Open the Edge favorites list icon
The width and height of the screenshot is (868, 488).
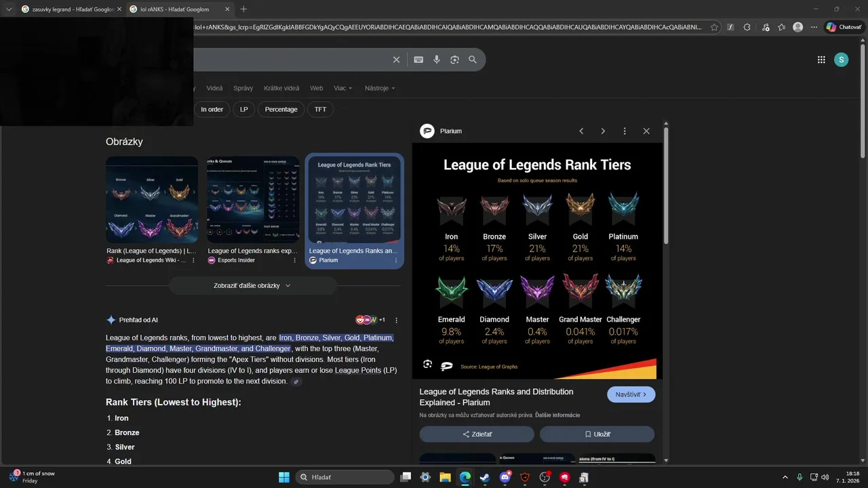pyautogui.click(x=782, y=27)
